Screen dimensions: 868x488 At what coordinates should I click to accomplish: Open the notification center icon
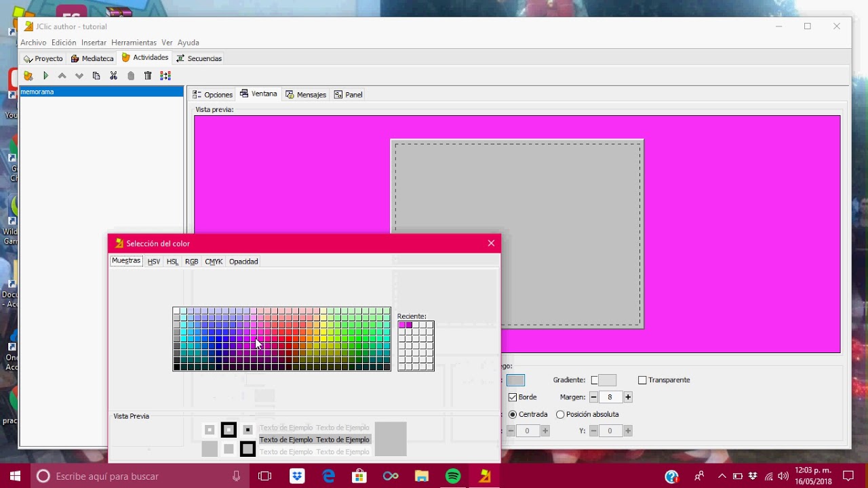tap(848, 476)
